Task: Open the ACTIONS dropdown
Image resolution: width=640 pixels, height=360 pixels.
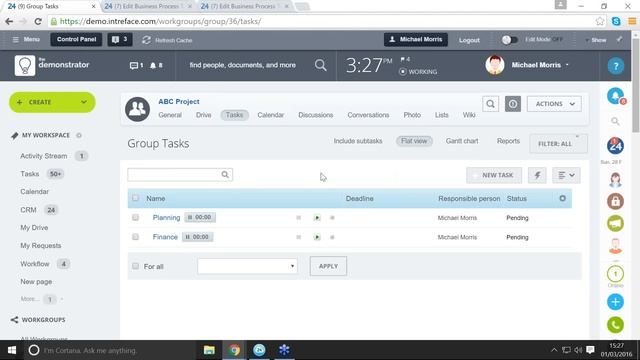Action: (554, 104)
